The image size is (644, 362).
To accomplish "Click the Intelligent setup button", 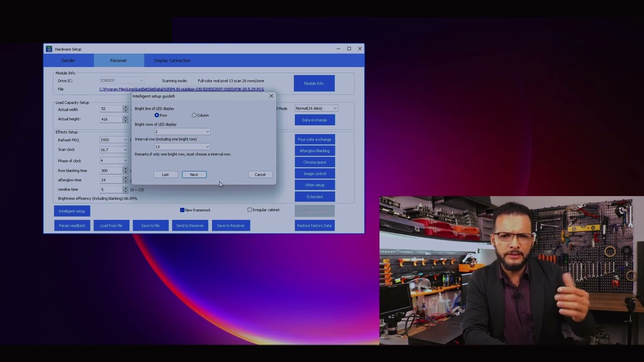I will coord(72,211).
